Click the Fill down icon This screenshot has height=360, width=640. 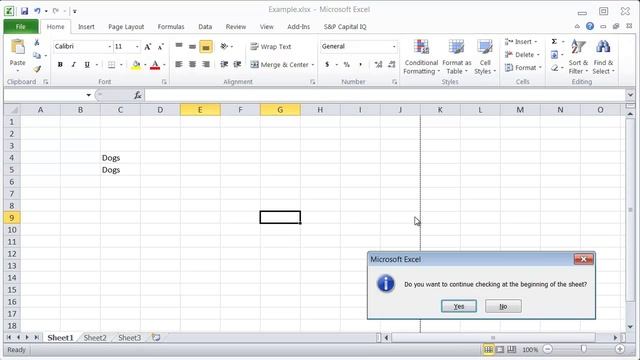[x=554, y=55]
